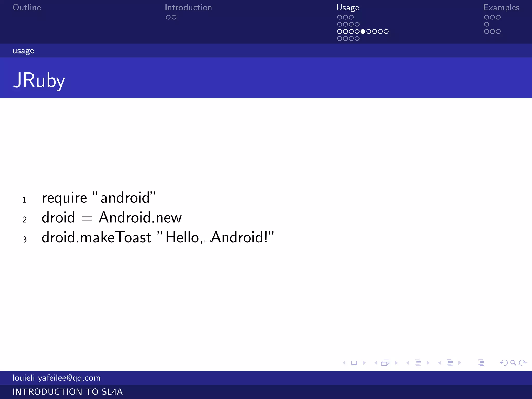Click the magnifier search icon
Image resolution: width=532 pixels, height=399 pixels.
pyautogui.click(x=513, y=363)
